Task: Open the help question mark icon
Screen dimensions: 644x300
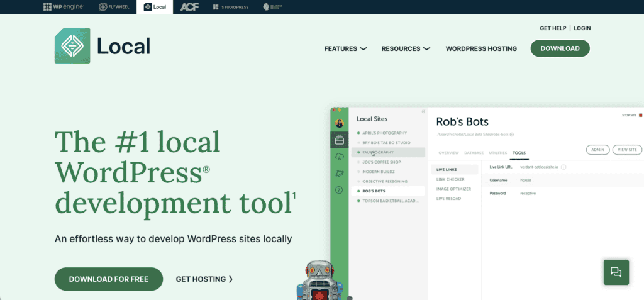Action: (339, 191)
